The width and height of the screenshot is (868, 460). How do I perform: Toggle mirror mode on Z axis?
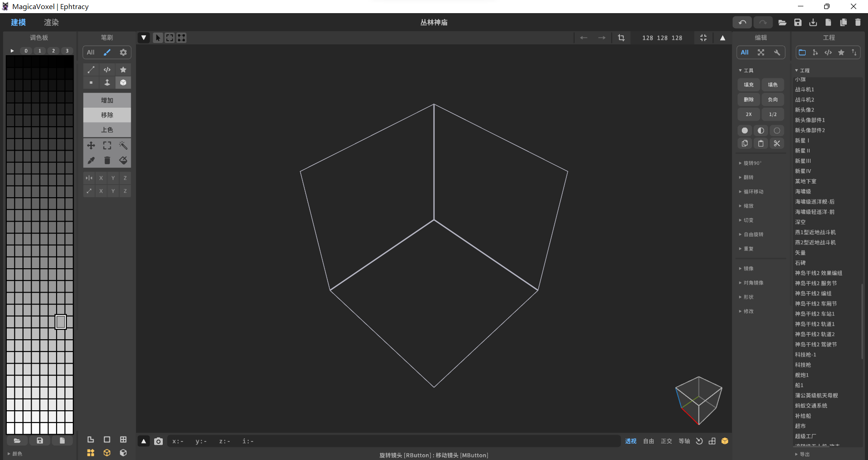click(x=125, y=178)
